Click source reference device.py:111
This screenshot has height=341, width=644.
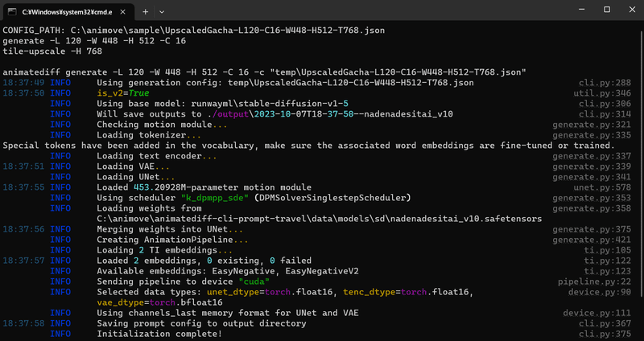tap(597, 313)
